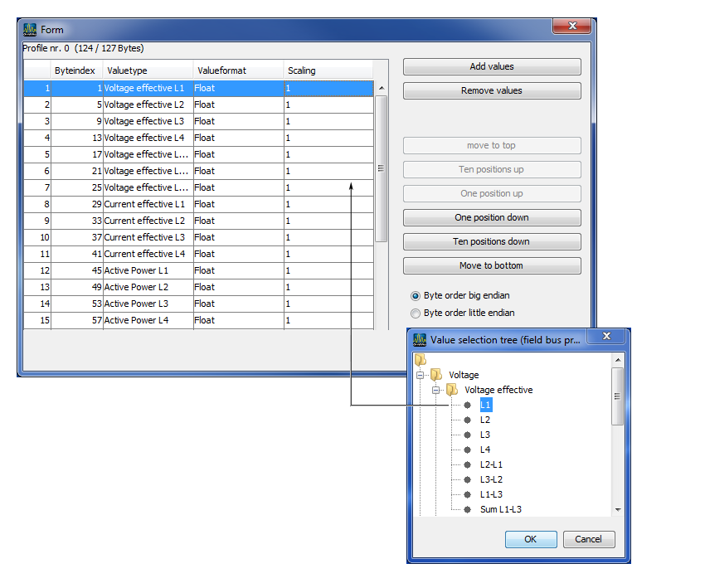This screenshot has width=705, height=588.
Task: Click the Remove values button
Action: coord(491,90)
